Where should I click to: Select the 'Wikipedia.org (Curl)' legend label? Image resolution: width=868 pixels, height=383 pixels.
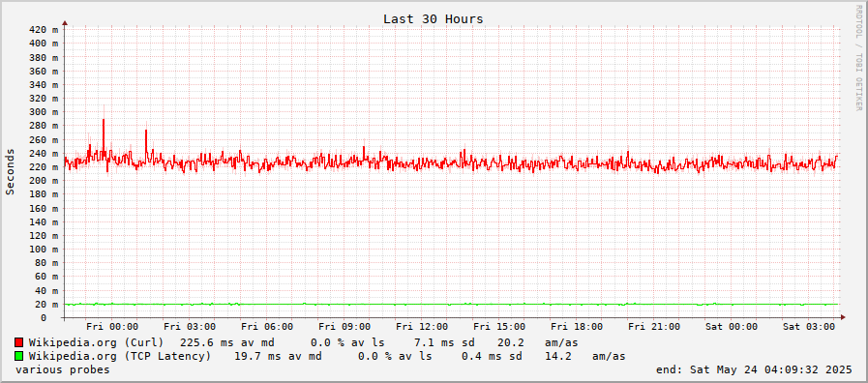pos(97,342)
